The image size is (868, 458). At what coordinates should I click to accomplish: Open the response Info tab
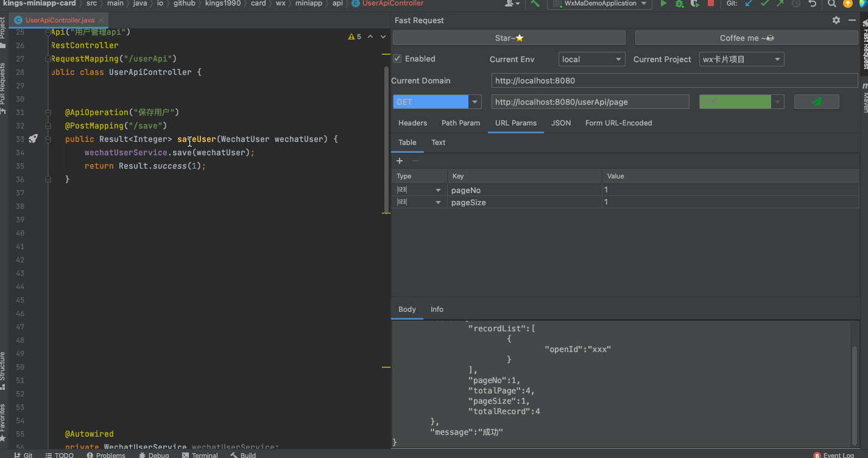pyautogui.click(x=437, y=309)
